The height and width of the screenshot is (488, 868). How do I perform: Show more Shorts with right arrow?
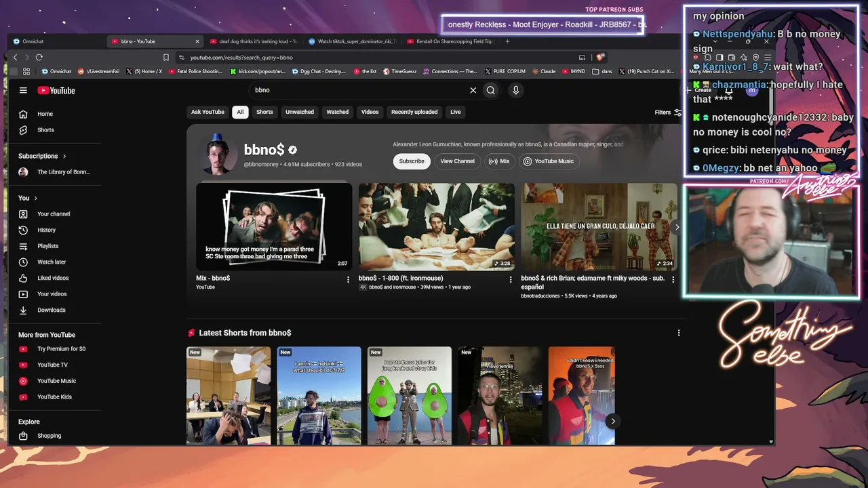(613, 421)
